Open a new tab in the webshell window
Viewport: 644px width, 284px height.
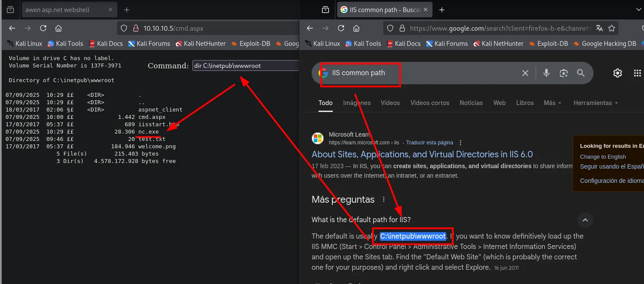127,10
